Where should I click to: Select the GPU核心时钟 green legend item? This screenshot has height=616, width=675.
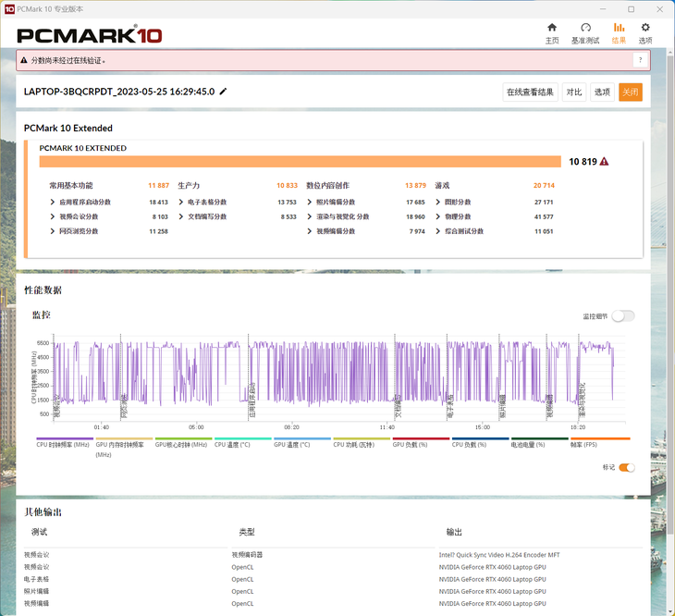(x=183, y=443)
